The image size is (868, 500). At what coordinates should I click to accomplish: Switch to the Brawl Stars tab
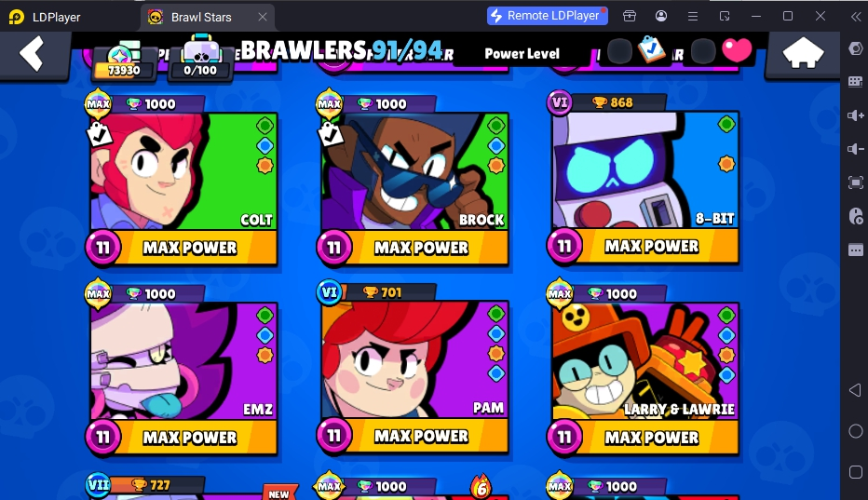[x=200, y=17]
